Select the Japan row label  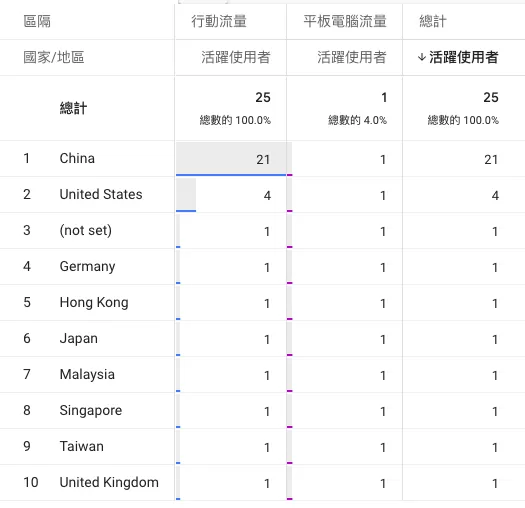[x=79, y=339]
